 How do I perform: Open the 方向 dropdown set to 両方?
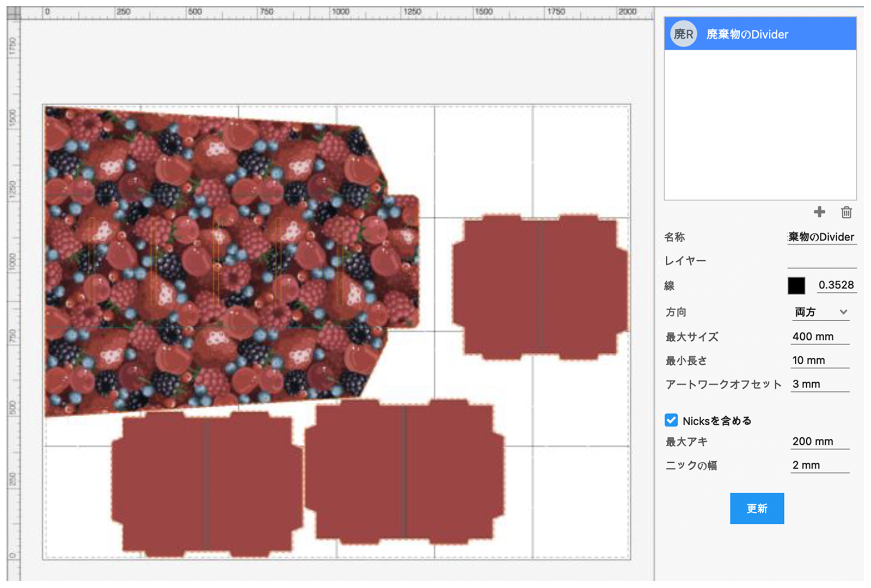pyautogui.click(x=820, y=312)
